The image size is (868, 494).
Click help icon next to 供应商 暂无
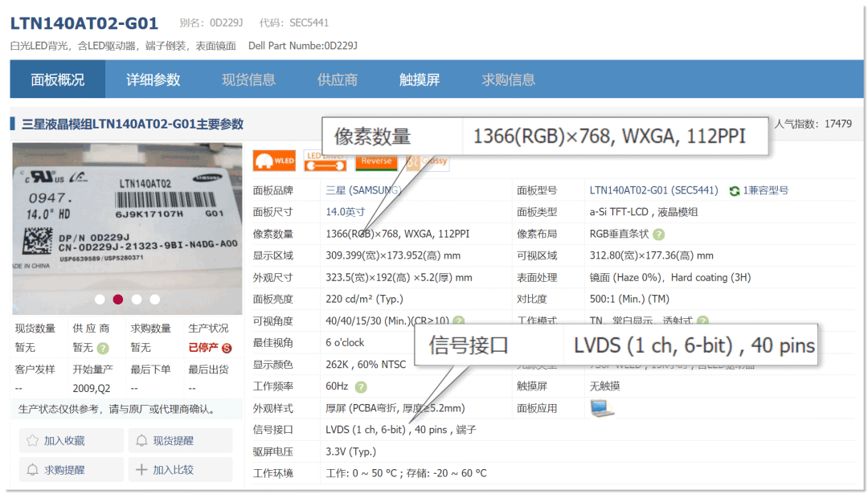point(103,348)
